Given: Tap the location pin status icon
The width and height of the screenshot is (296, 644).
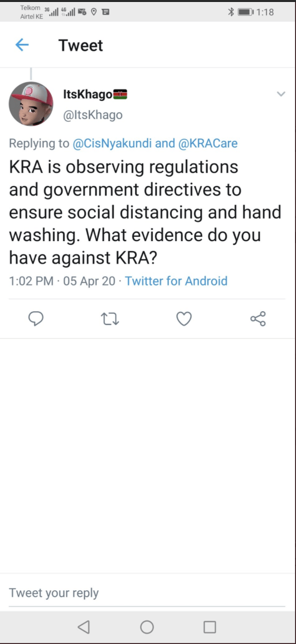Looking at the screenshot, I should pos(93,12).
